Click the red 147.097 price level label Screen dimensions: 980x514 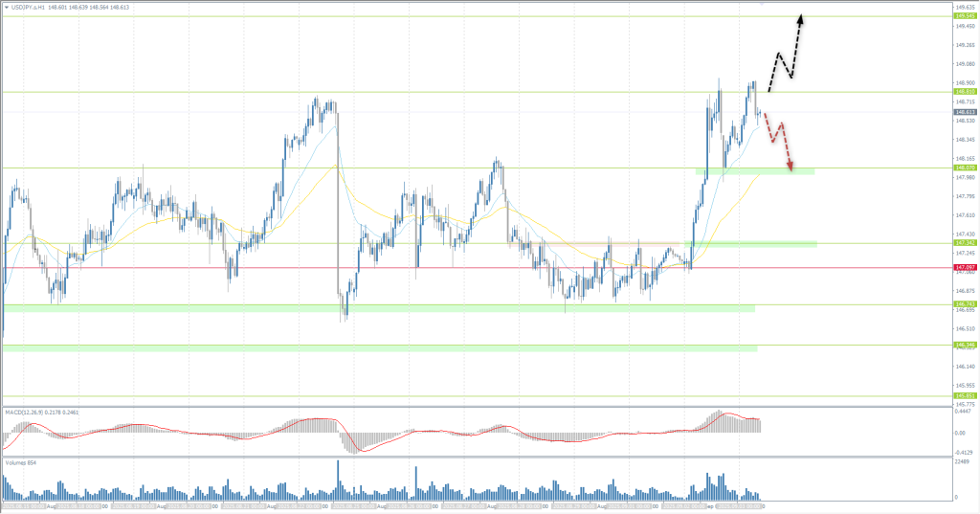click(x=964, y=267)
